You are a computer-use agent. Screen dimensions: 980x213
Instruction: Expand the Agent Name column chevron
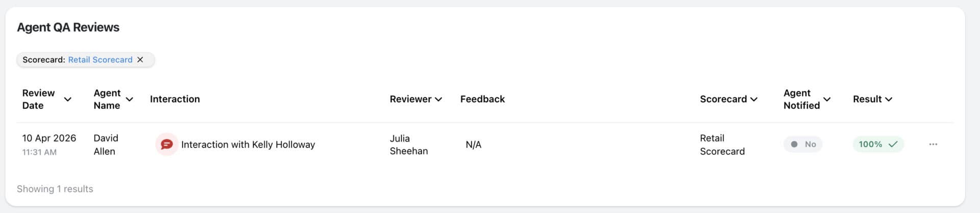pos(130,99)
